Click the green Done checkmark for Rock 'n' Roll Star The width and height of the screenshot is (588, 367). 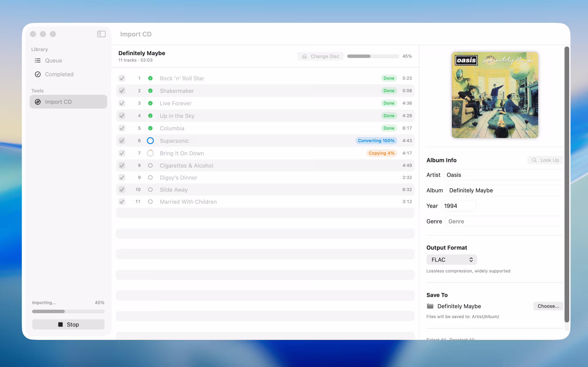pos(150,78)
